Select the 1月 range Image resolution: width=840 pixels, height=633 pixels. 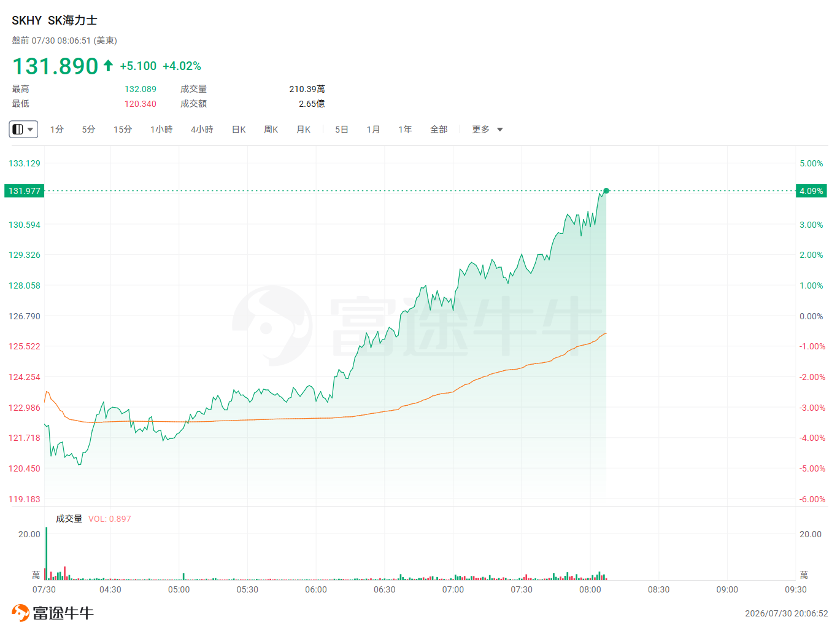pyautogui.click(x=374, y=130)
